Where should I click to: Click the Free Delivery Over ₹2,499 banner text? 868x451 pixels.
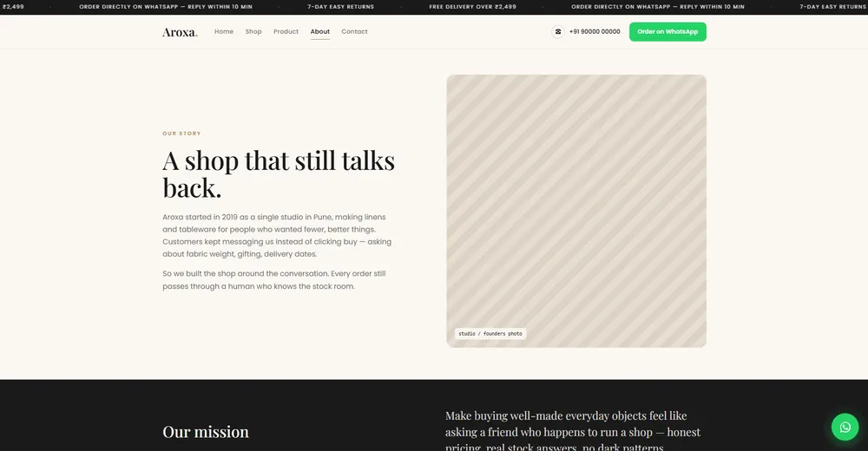tap(473, 7)
